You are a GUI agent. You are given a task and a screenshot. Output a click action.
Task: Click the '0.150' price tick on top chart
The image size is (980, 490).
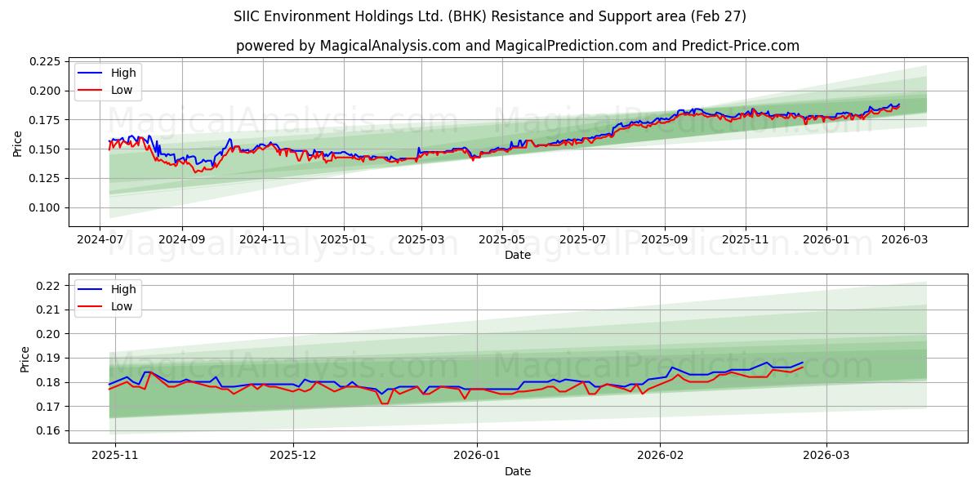pyautogui.click(x=46, y=149)
